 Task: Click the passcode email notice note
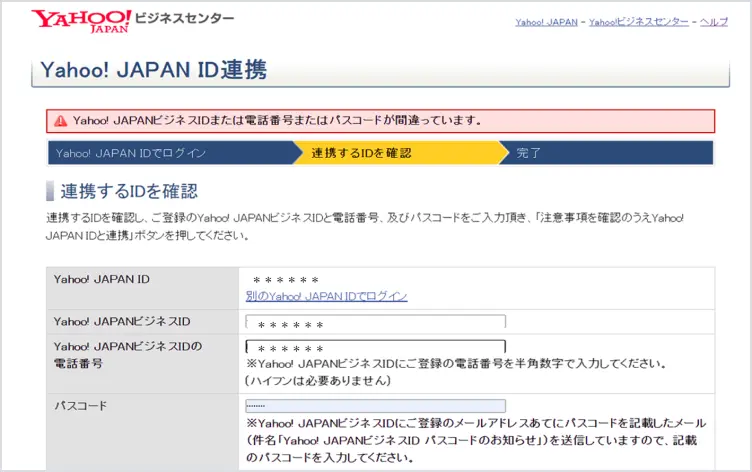tap(476, 440)
